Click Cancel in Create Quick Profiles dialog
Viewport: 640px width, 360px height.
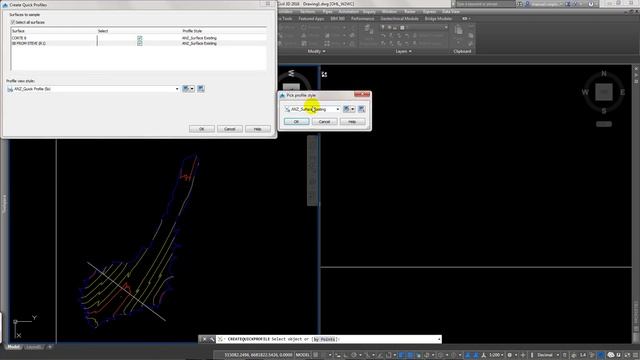(230, 129)
